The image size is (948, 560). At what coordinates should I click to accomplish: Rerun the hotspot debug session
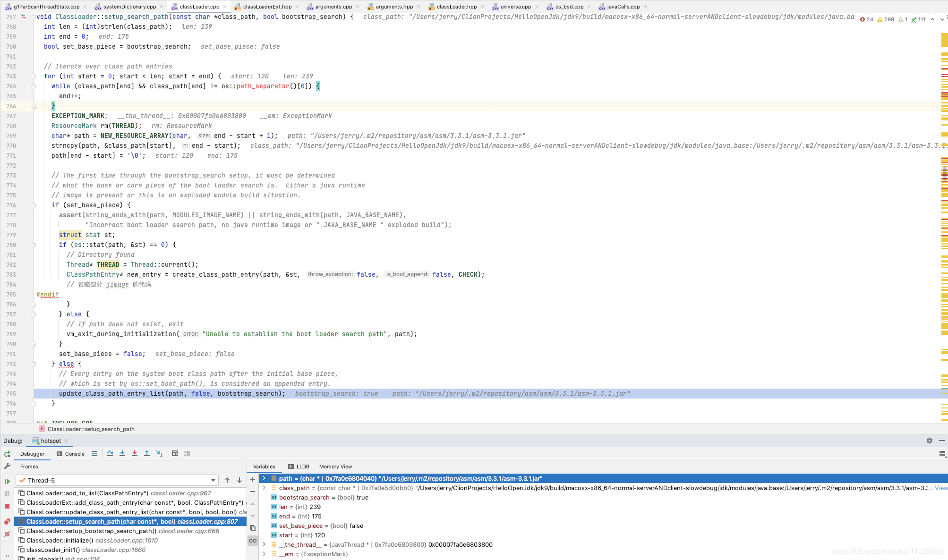click(7, 454)
